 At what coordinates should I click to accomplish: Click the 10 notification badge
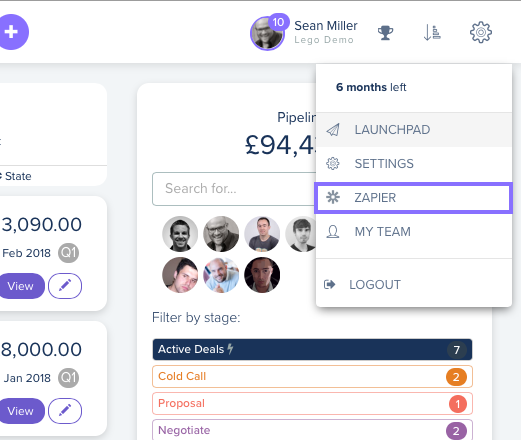pyautogui.click(x=278, y=22)
